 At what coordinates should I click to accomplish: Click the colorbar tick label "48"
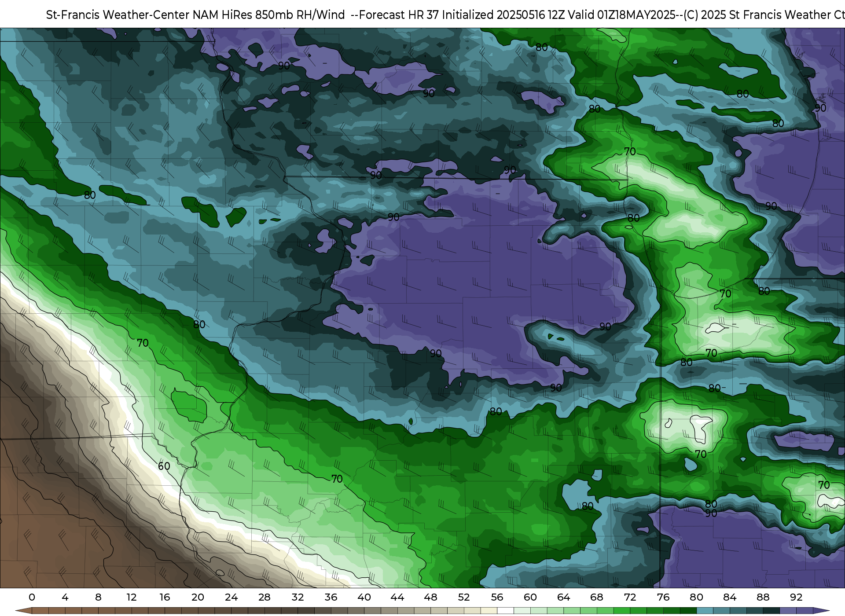[430, 597]
